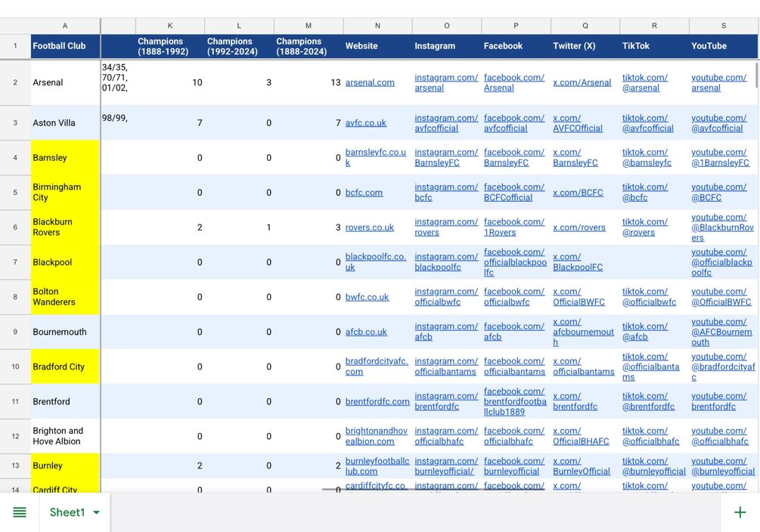Open arsenal.com website link
The width and height of the screenshot is (760, 532).
pos(370,82)
